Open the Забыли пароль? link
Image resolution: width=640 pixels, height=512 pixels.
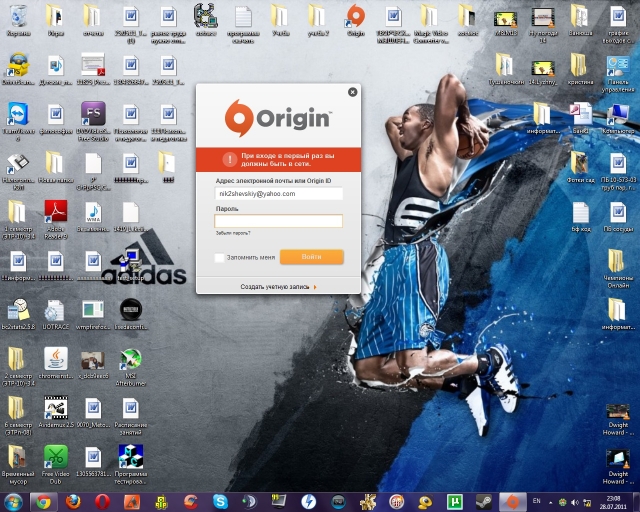click(x=233, y=233)
